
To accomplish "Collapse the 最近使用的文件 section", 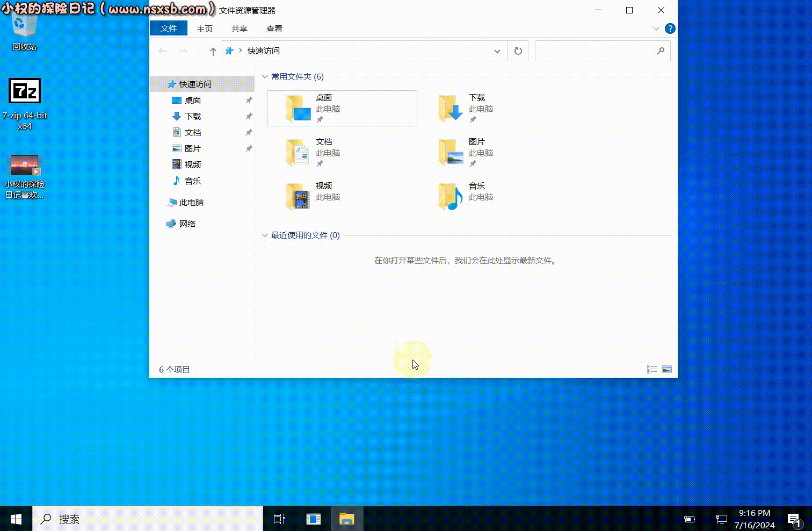I will click(x=265, y=235).
